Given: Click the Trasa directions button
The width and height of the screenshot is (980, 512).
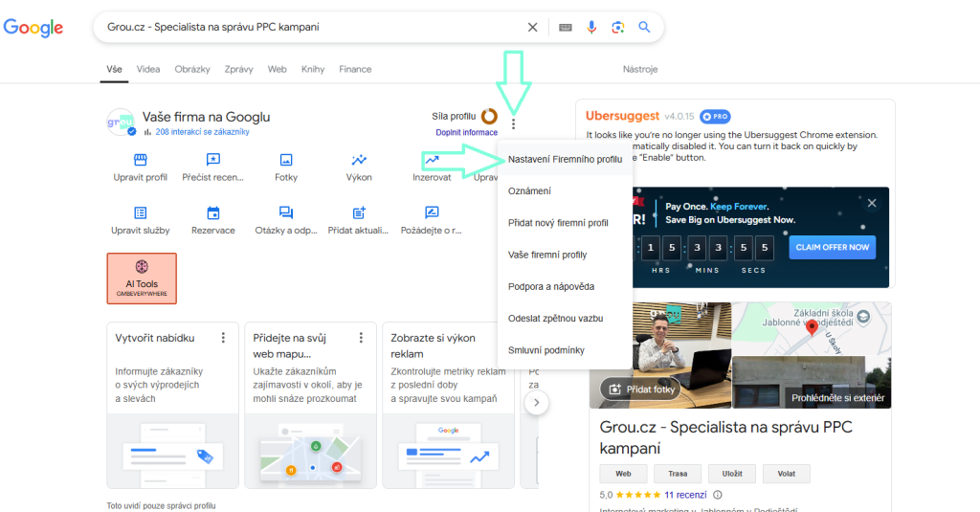Looking at the screenshot, I should [678, 474].
